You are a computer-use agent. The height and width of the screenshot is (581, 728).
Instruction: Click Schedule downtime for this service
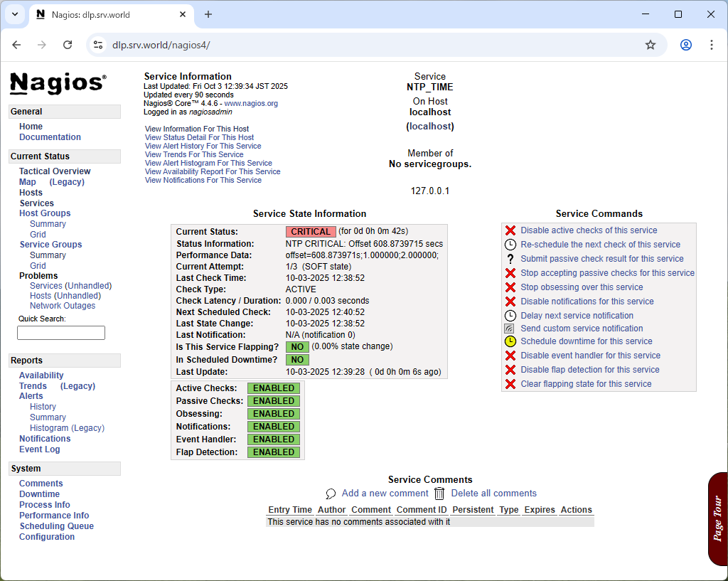[x=587, y=341]
